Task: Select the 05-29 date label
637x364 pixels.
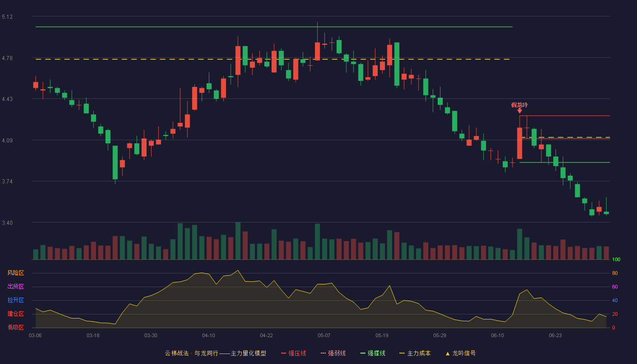Action: point(440,335)
